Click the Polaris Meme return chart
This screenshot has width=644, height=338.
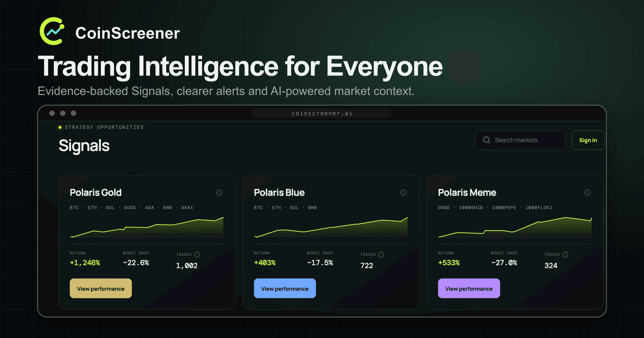515,227
